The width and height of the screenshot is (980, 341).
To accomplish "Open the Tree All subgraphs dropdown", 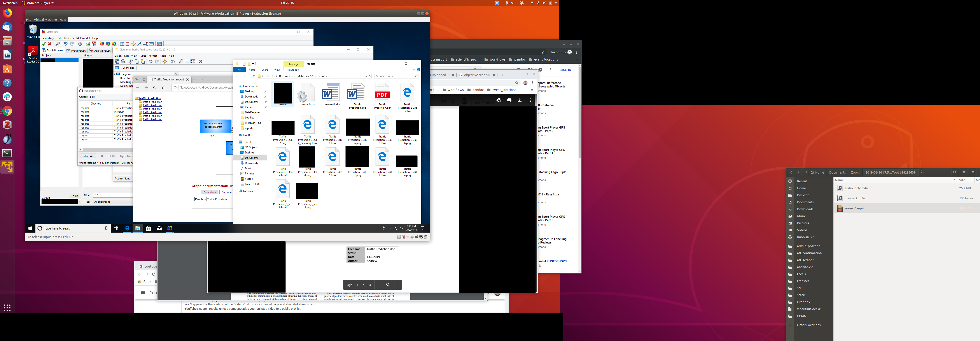I will (112, 202).
